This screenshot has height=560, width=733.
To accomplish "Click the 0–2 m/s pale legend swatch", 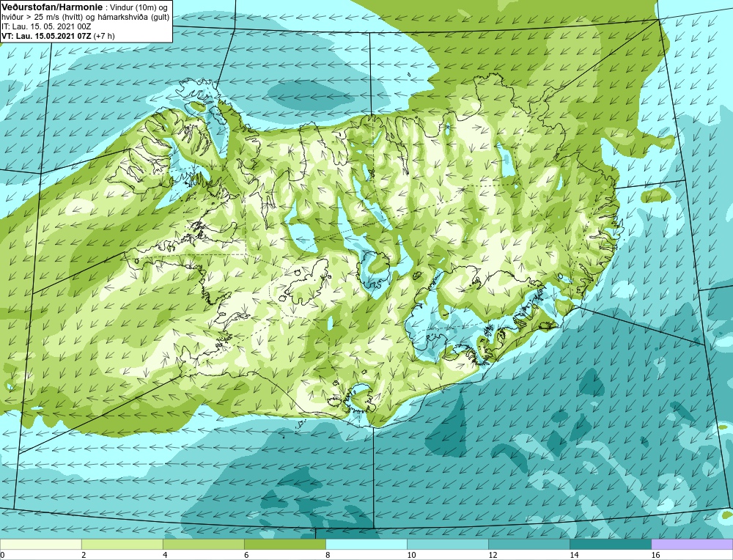I will (x=40, y=544).
